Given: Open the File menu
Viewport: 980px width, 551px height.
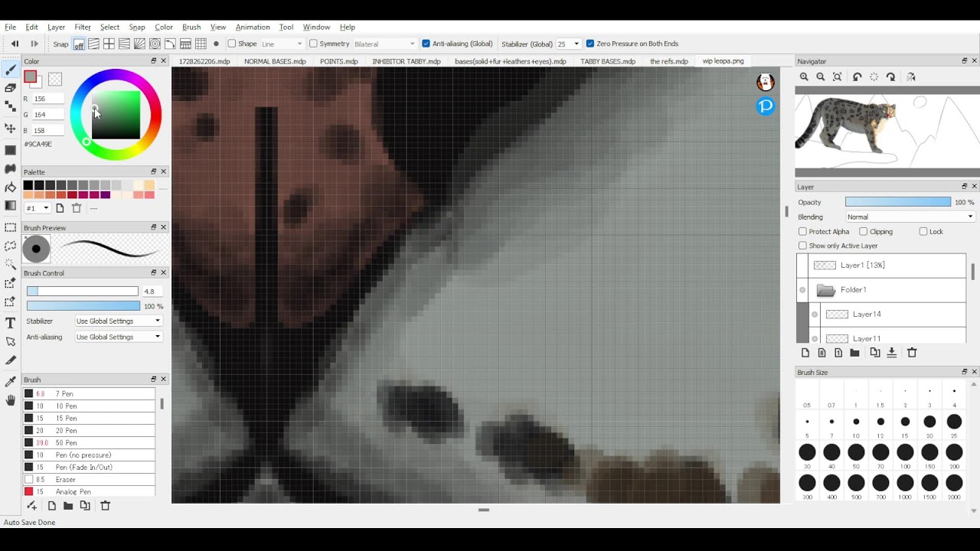Looking at the screenshot, I should 11,27.
